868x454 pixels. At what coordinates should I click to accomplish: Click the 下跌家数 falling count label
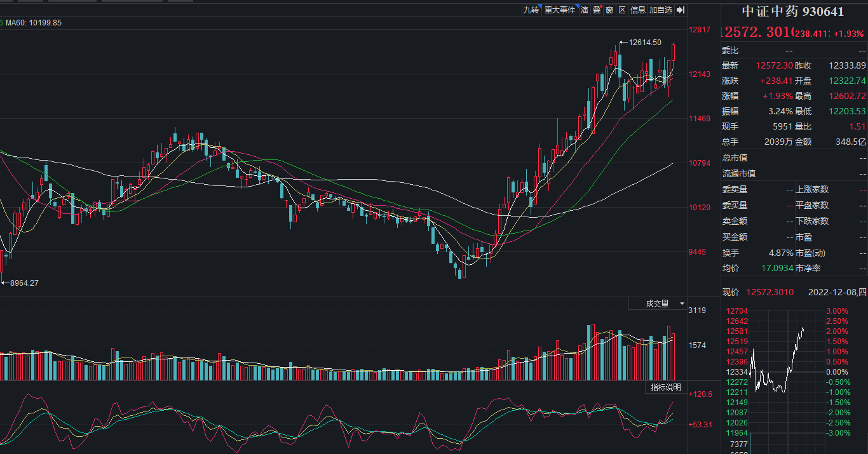(x=812, y=221)
